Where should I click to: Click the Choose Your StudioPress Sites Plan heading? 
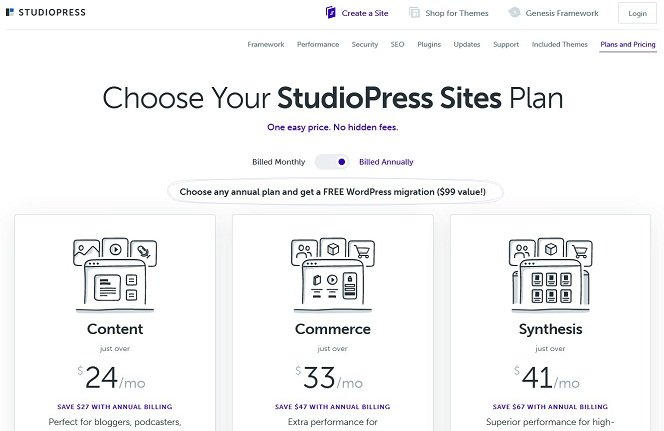click(x=332, y=98)
